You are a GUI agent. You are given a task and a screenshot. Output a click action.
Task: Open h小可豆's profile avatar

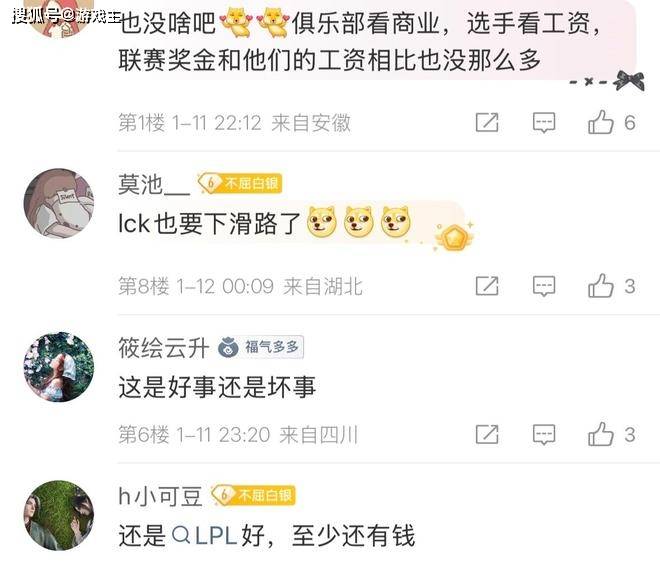tap(59, 515)
